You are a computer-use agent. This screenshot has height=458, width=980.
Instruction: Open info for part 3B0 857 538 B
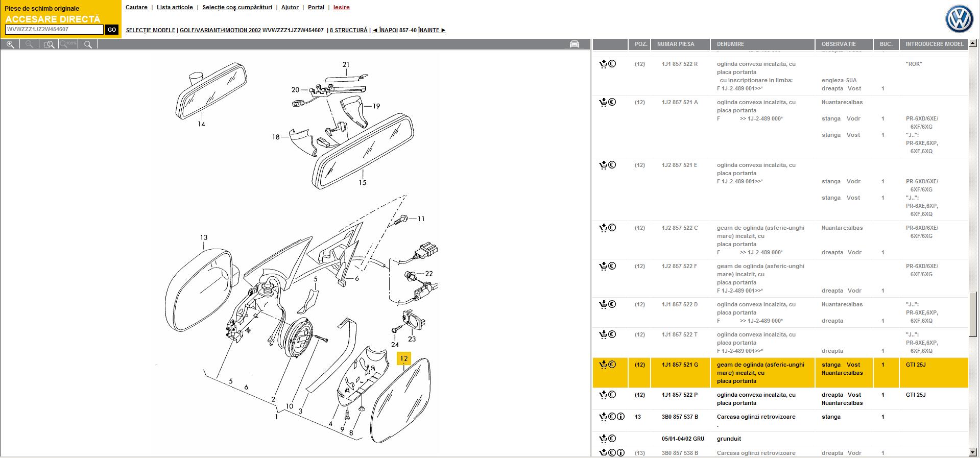621,453
